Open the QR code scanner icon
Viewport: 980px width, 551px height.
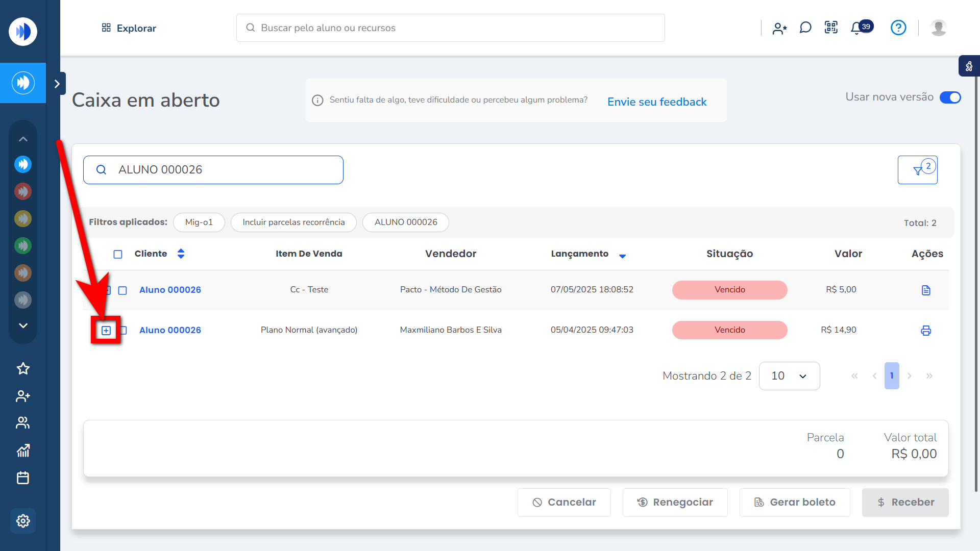(x=831, y=28)
